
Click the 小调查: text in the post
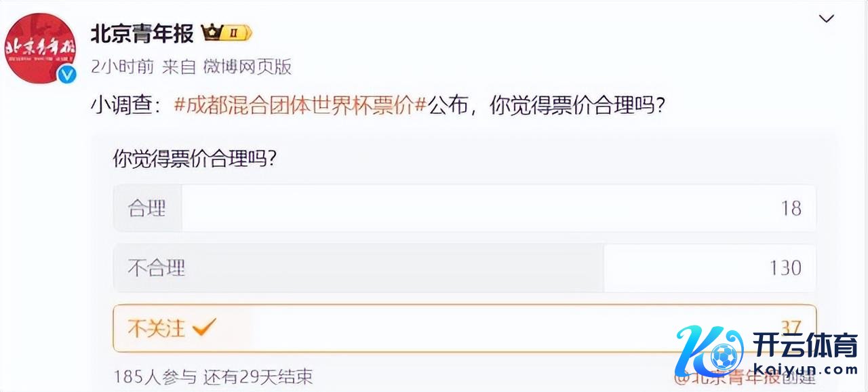point(127,106)
